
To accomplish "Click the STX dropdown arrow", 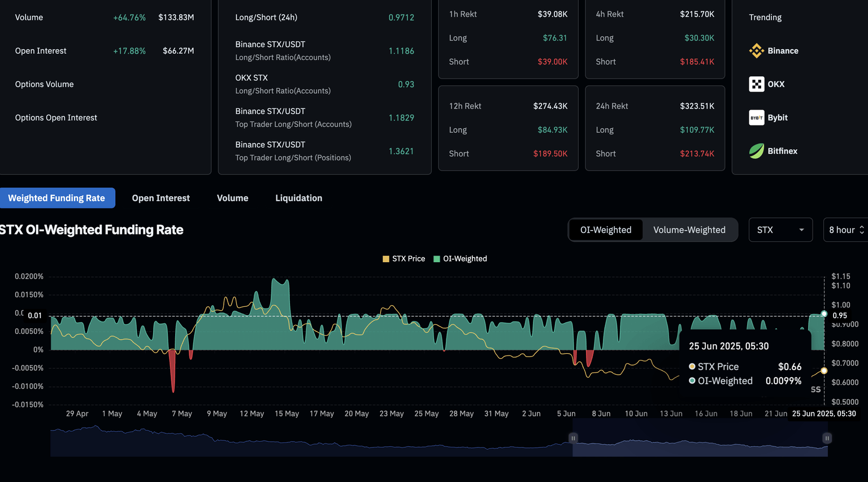I will pyautogui.click(x=801, y=230).
